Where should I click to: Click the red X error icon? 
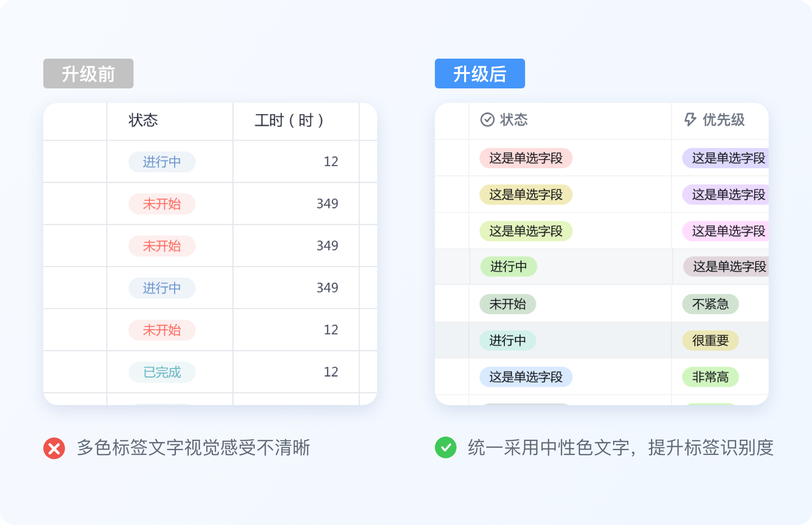(54, 448)
